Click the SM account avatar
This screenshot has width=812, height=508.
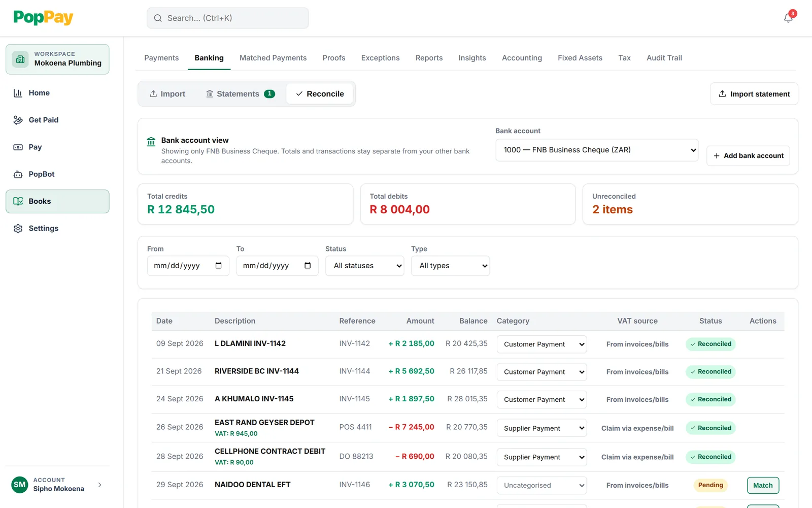click(19, 485)
